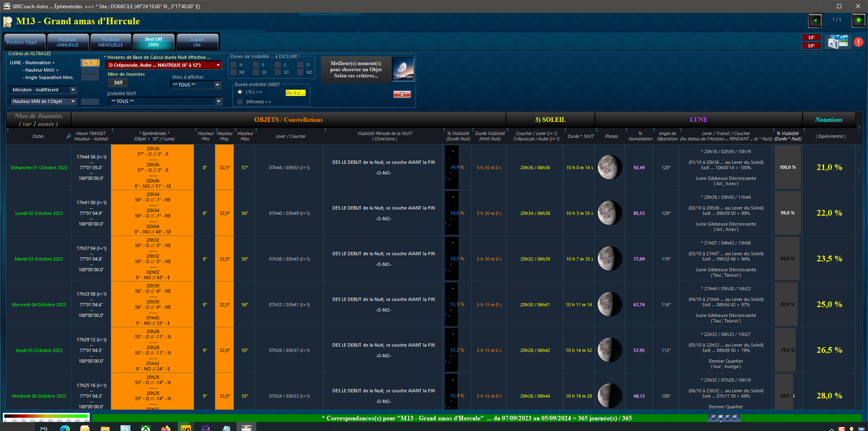Click the moon phase image for 03 Octobre
868x431 pixels.
[610, 259]
